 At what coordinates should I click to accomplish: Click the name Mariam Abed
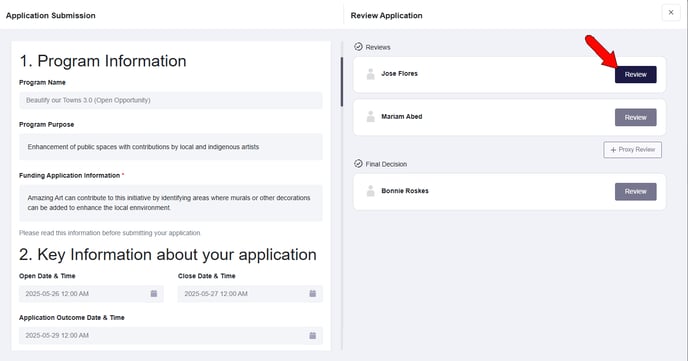(x=401, y=117)
